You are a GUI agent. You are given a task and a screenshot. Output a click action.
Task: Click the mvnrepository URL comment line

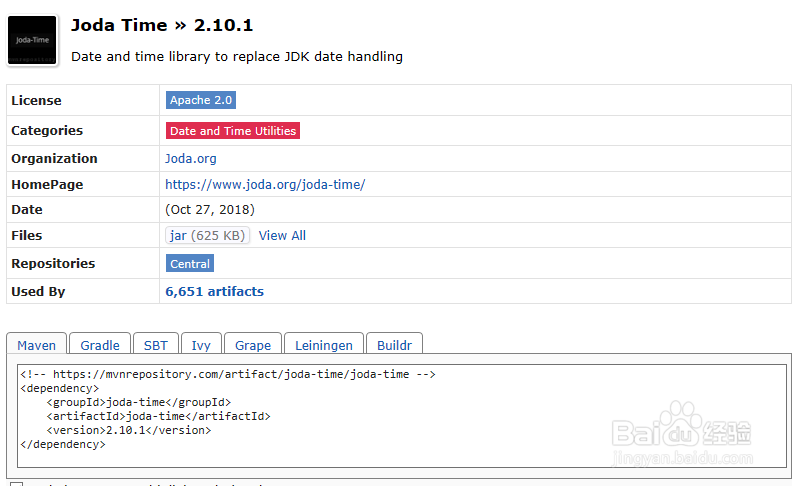(x=228, y=374)
